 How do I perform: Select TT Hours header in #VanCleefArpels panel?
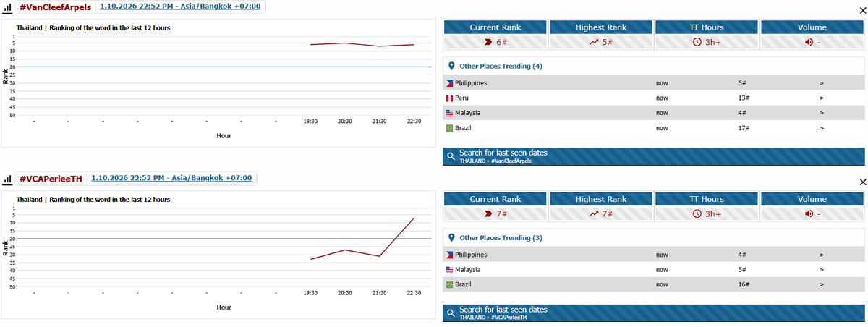pos(707,27)
